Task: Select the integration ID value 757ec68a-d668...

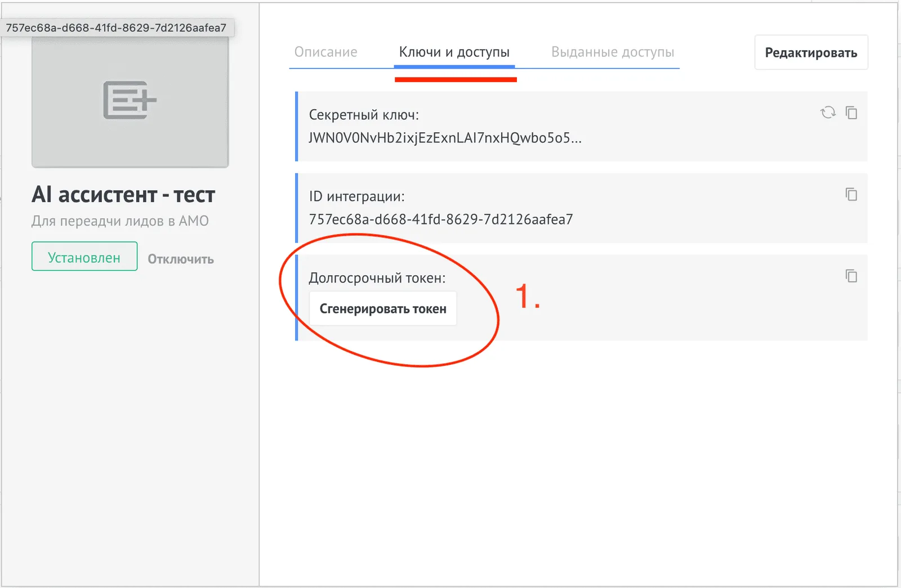Action: (x=441, y=219)
